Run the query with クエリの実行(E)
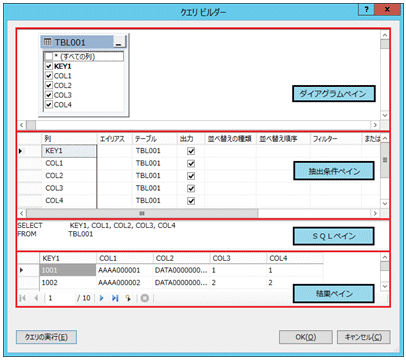Screen dimensions: 406x360 [46, 337]
